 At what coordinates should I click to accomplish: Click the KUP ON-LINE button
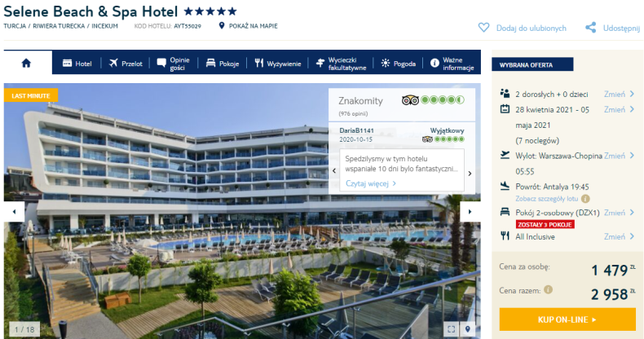(x=567, y=319)
